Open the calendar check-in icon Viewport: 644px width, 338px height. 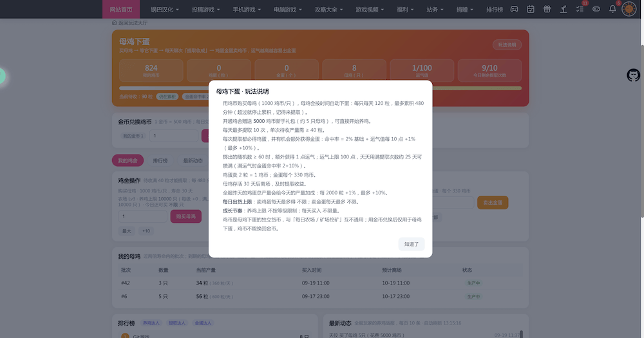pos(531,9)
